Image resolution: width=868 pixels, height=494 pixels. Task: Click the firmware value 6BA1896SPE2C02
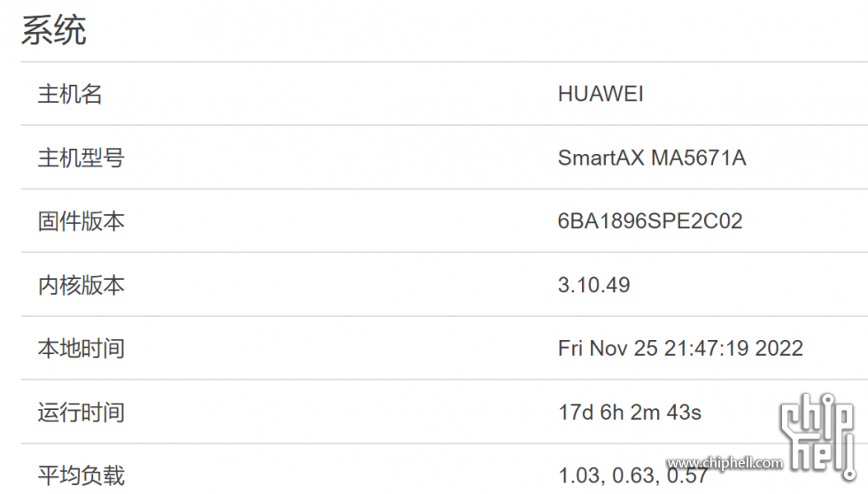pyautogui.click(x=650, y=221)
